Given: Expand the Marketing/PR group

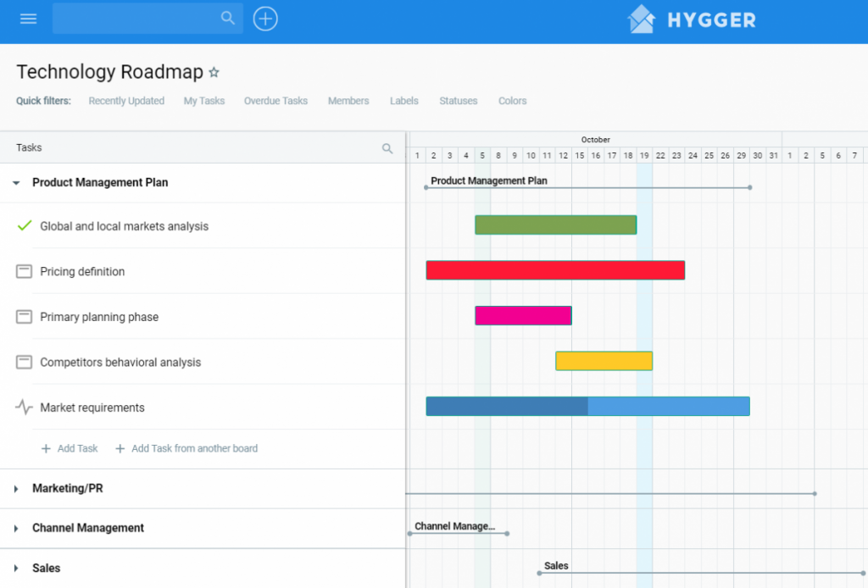Looking at the screenshot, I should tap(15, 489).
